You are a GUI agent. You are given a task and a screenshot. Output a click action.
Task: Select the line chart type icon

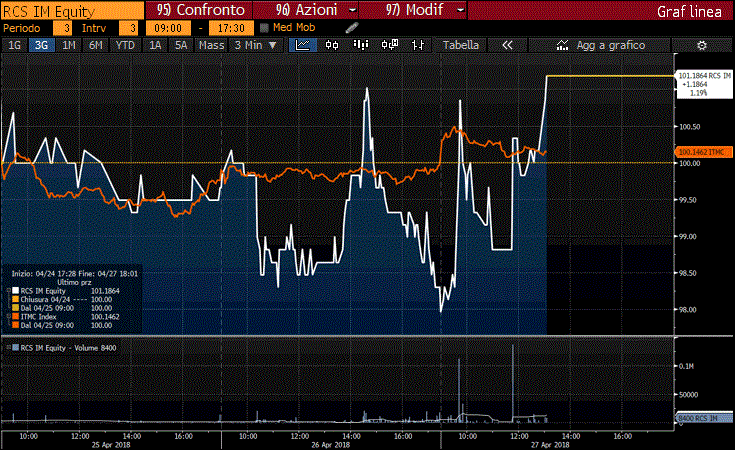point(301,45)
